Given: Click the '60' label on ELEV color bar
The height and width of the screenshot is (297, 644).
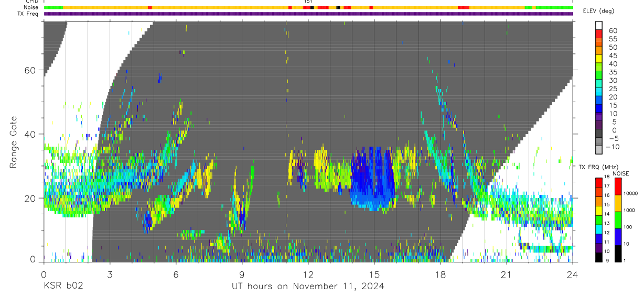Looking at the screenshot, I should tap(613, 31).
